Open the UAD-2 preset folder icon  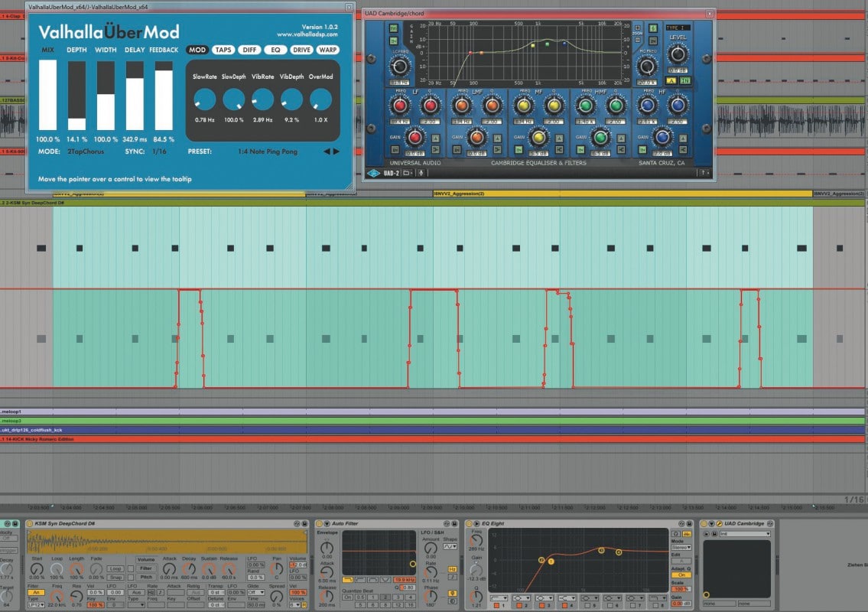click(407, 173)
